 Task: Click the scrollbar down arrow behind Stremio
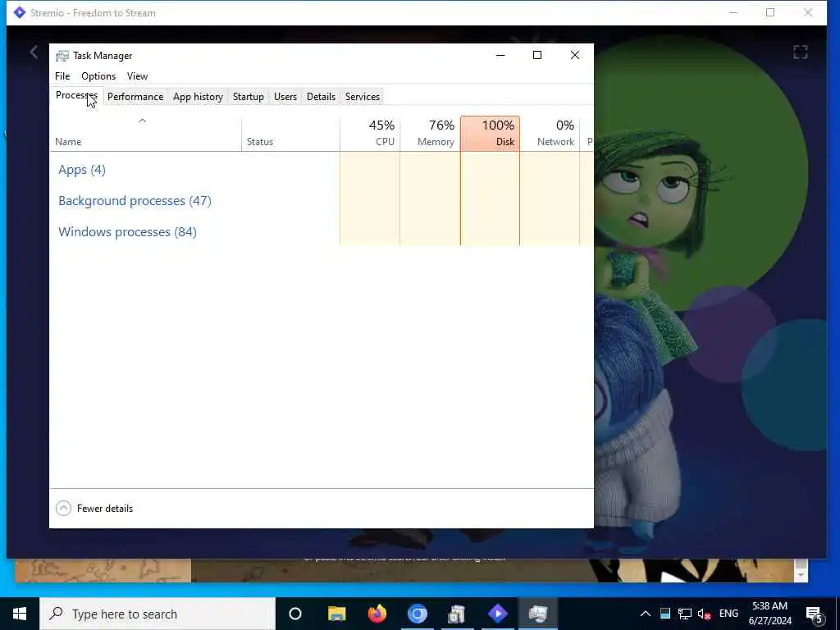801,575
